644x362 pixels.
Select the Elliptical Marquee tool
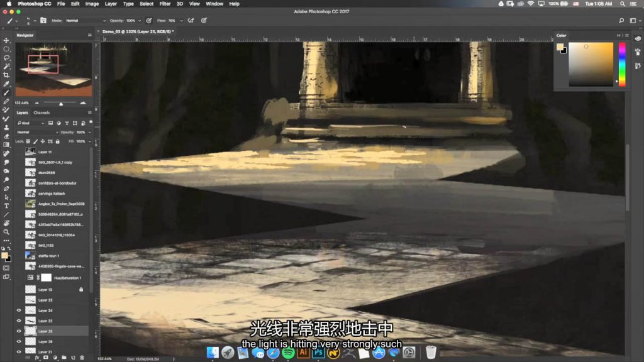(6, 49)
